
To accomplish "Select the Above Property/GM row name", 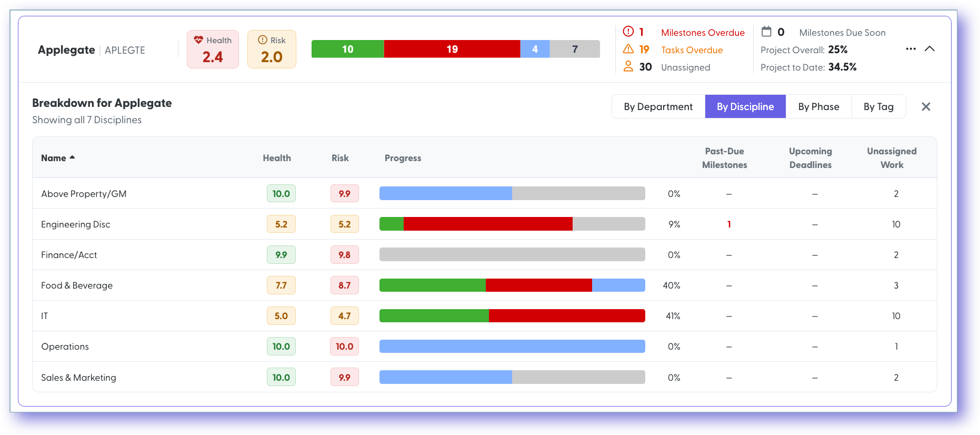I will pyautogui.click(x=84, y=194).
